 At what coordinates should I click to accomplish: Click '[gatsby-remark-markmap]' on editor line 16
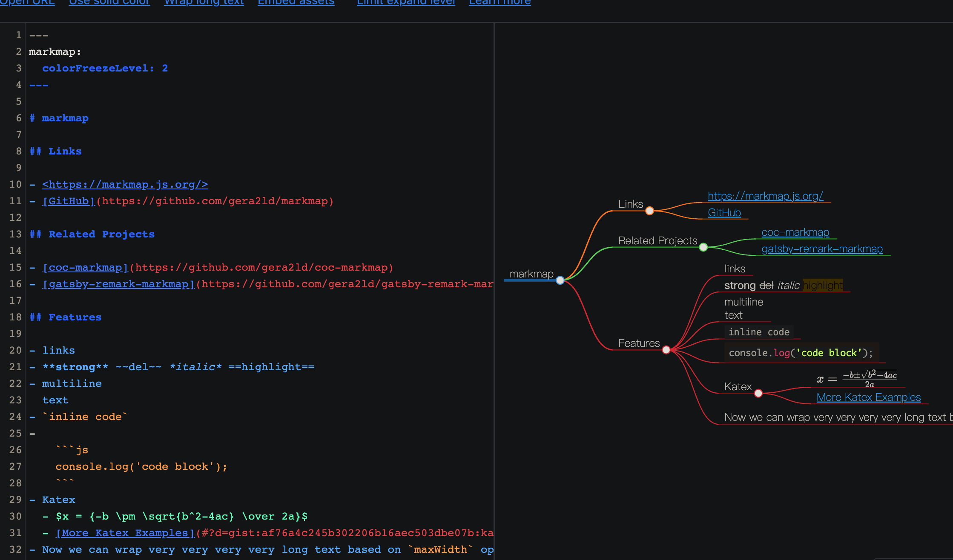click(x=118, y=284)
